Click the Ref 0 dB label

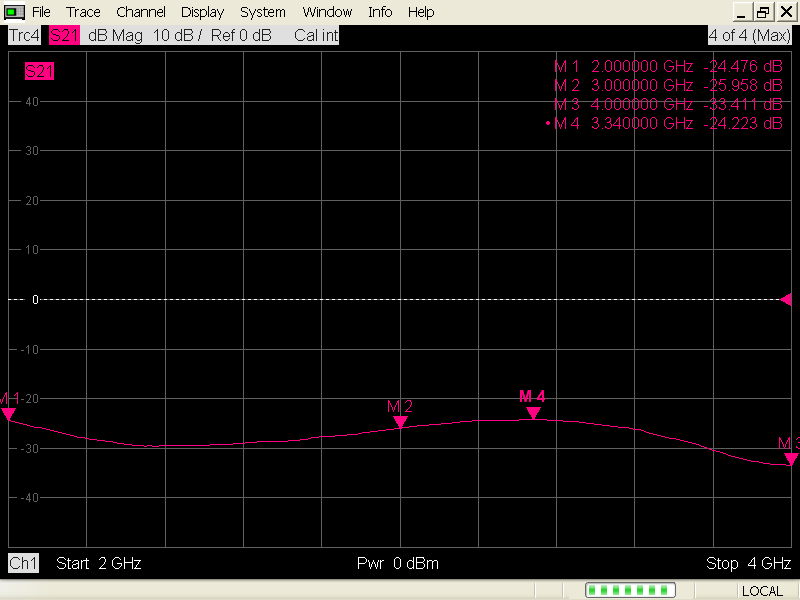241,36
